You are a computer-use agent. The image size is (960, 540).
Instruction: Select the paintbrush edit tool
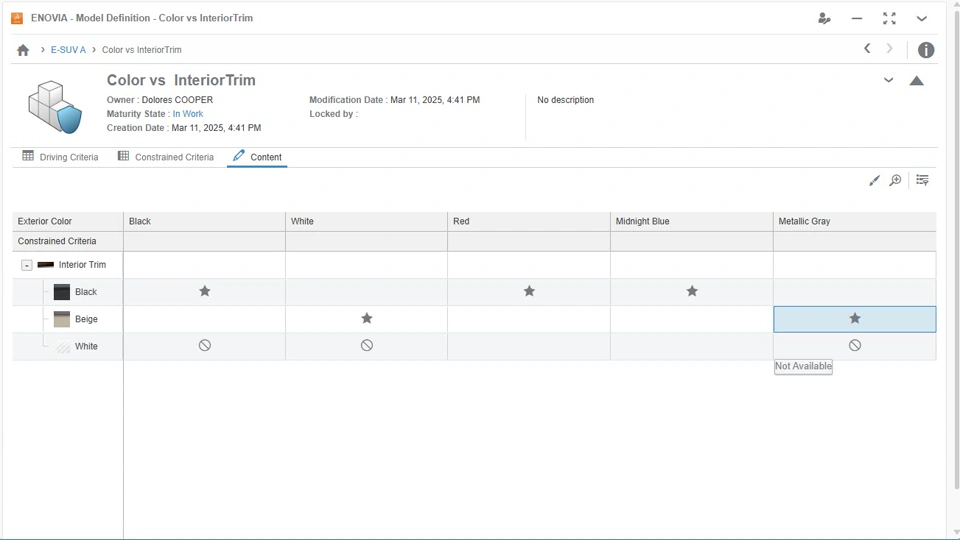click(874, 180)
